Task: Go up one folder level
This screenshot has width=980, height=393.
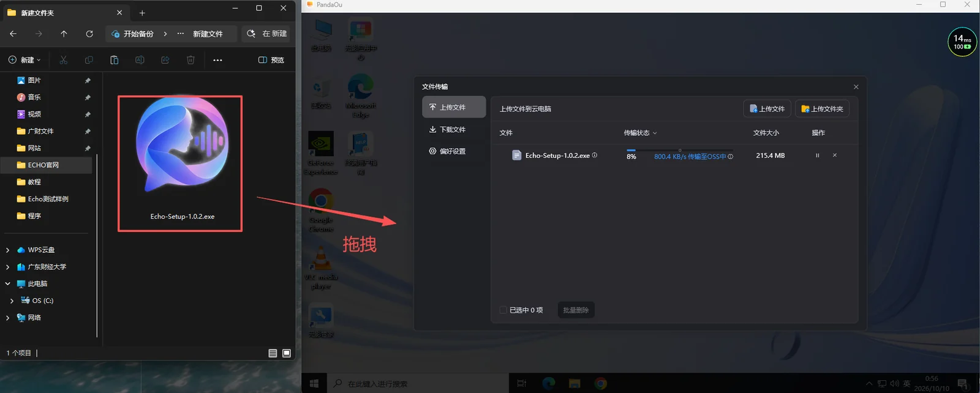Action: tap(64, 34)
